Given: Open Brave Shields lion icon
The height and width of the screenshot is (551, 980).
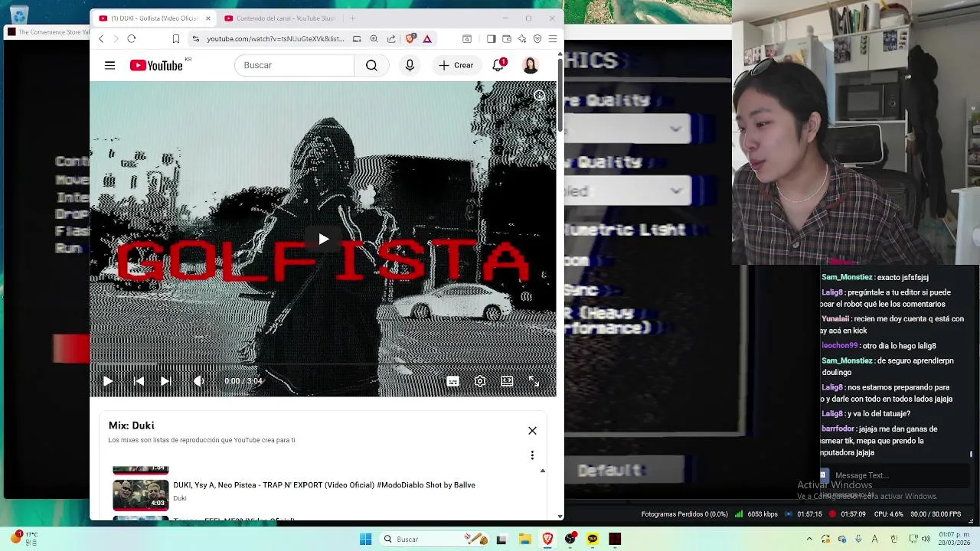Looking at the screenshot, I should [411, 39].
